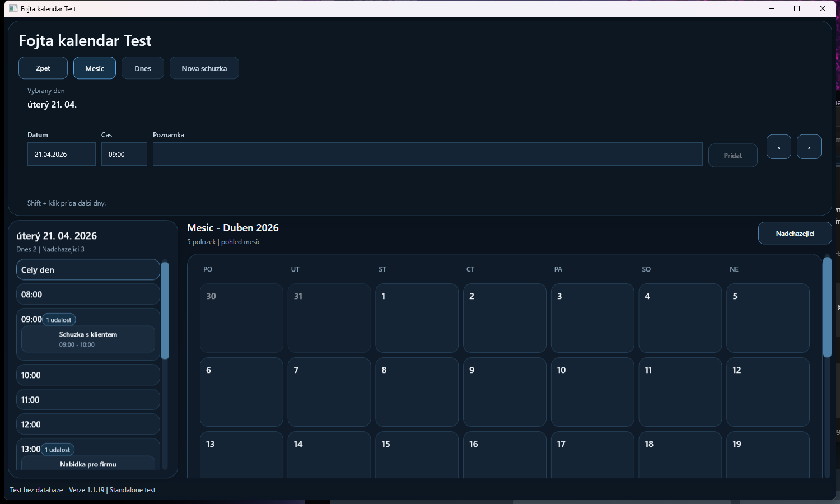Select the 11:00 time slot
840x504 pixels.
88,400
